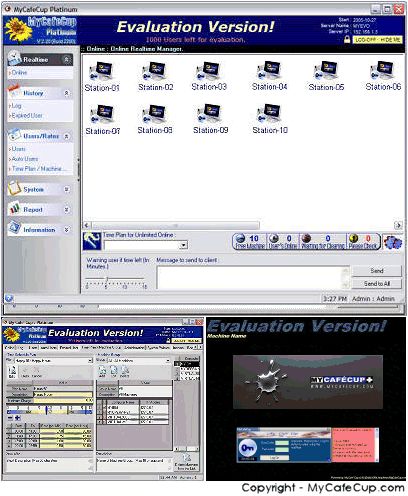Expand the Information sidebar section
The image size is (408, 496).
point(66,230)
